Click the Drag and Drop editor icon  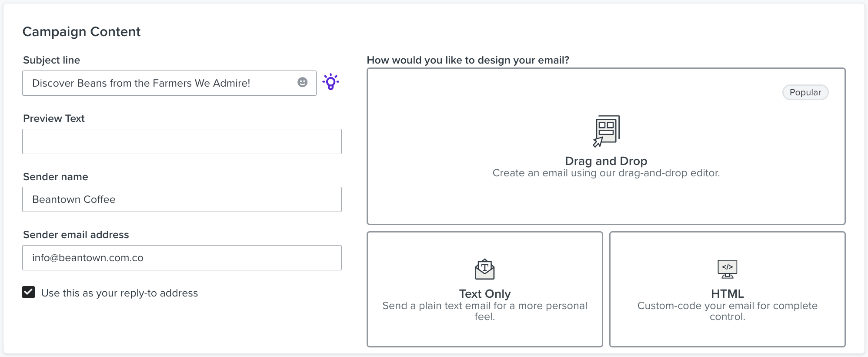(606, 129)
